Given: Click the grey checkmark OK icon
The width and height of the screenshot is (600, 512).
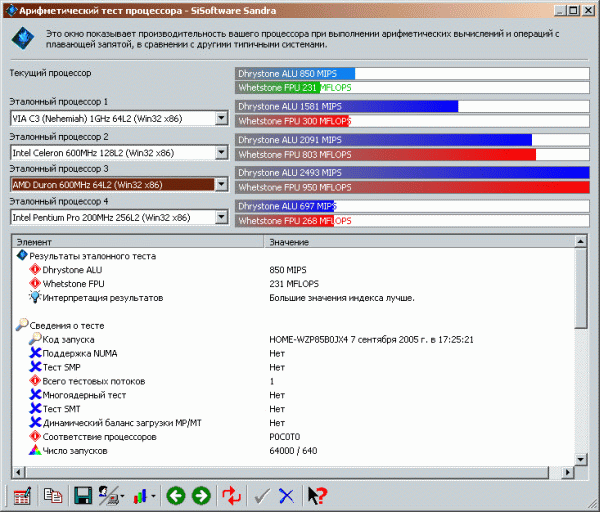Looking at the screenshot, I should 262,496.
